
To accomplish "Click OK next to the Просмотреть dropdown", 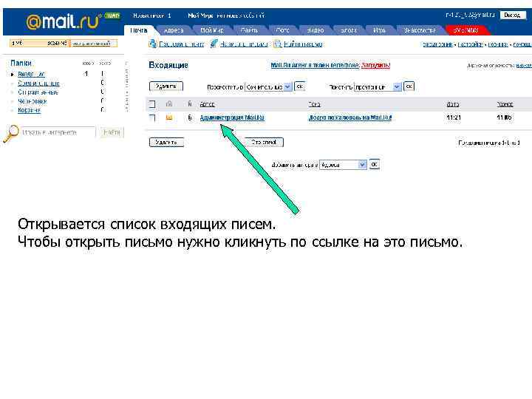I will pos(299,86).
